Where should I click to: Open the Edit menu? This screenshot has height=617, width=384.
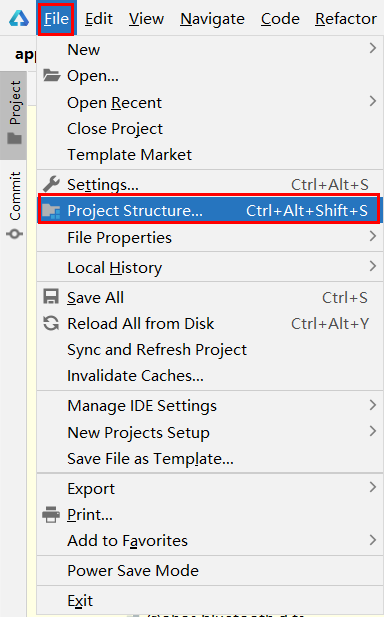99,18
